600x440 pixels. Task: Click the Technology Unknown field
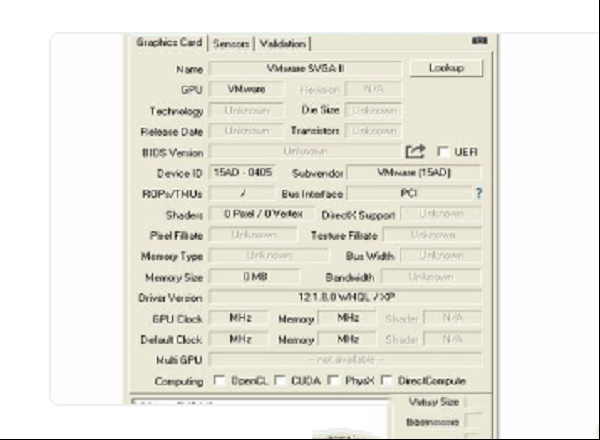pyautogui.click(x=246, y=110)
